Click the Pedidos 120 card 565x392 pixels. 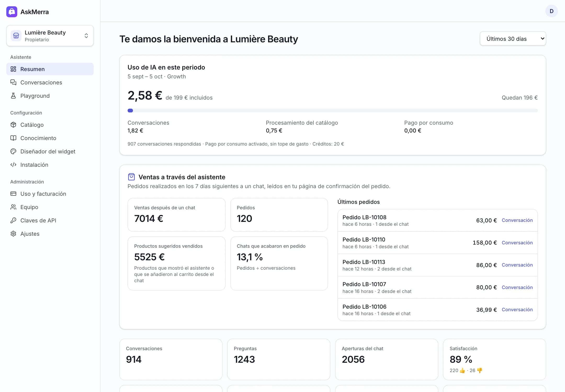pyautogui.click(x=279, y=215)
